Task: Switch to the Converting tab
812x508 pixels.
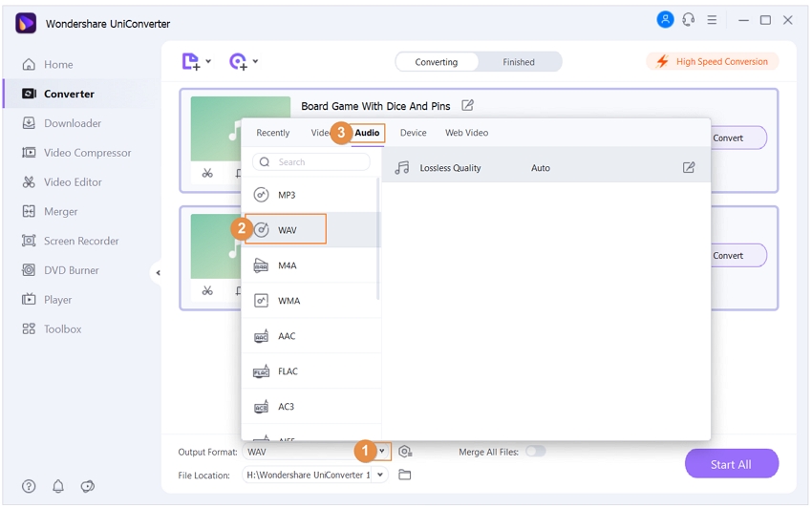Action: 436,62
